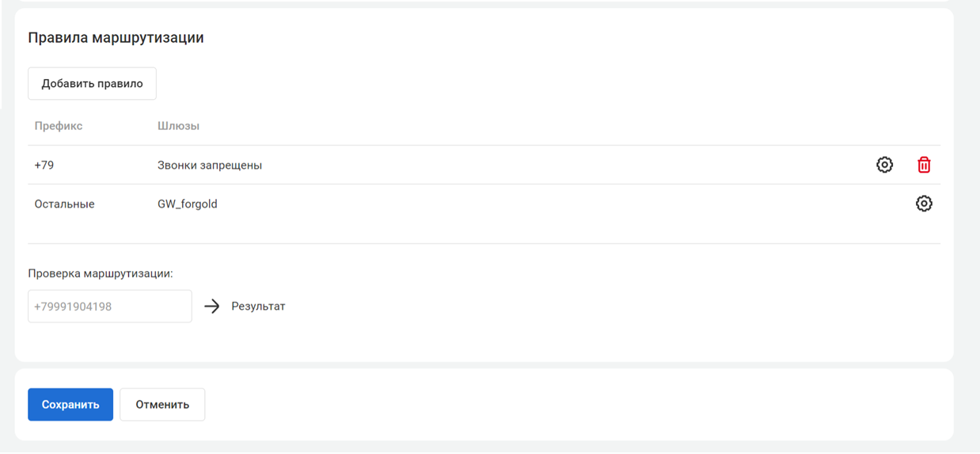
Task: Focus the routing check phone number field
Action: [x=110, y=307]
